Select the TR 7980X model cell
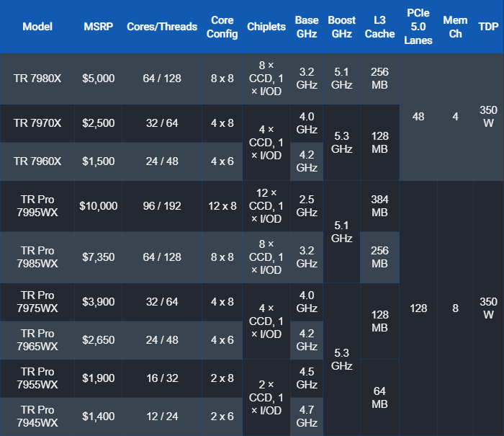This screenshot has height=436, width=504. [37, 79]
